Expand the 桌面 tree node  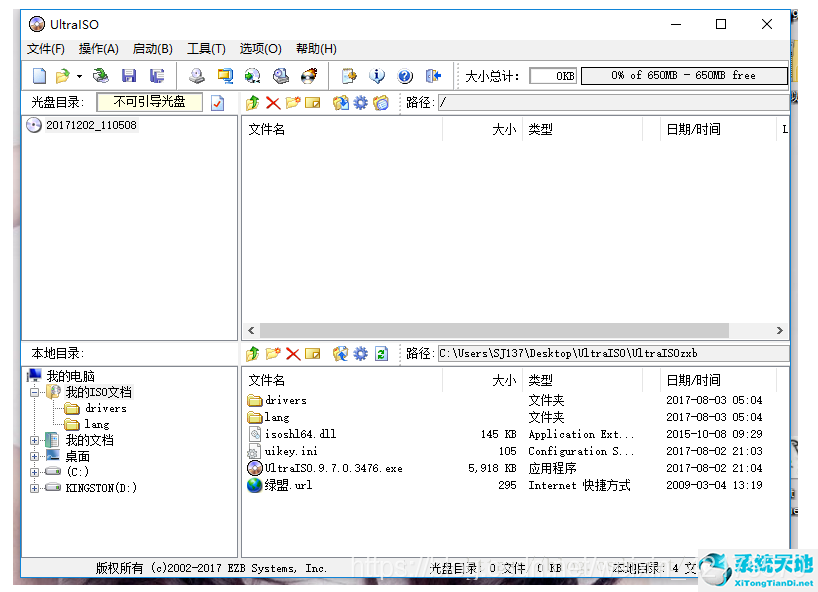[35, 456]
